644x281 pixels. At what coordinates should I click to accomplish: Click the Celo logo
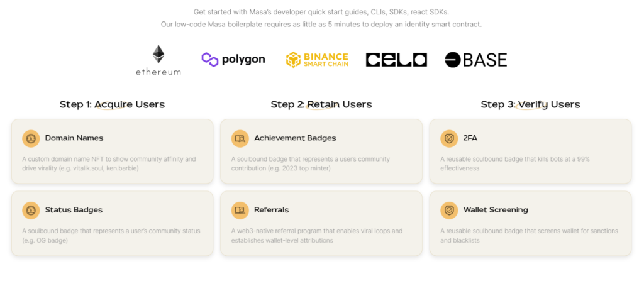pyautogui.click(x=396, y=60)
